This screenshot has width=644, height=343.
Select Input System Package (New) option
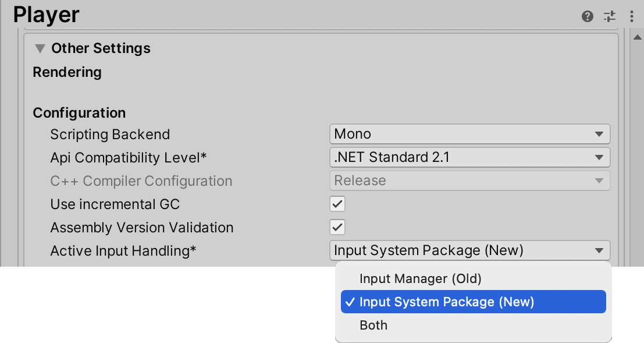446,302
